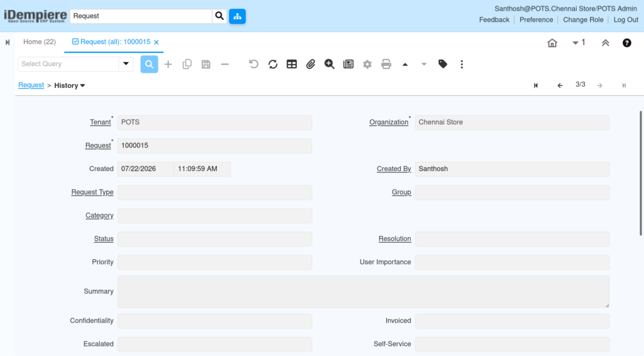Click the Invoiced field
644x356 pixels.
(x=512, y=321)
